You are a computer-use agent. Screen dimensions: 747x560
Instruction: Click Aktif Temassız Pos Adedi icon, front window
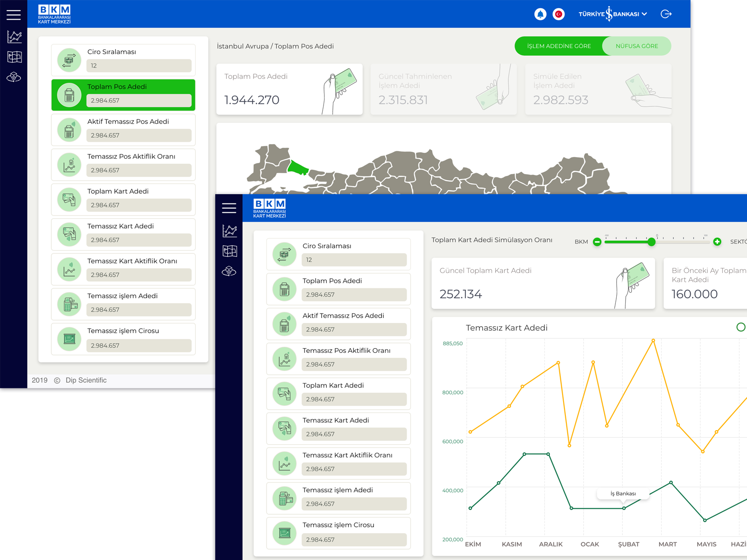pos(284,324)
